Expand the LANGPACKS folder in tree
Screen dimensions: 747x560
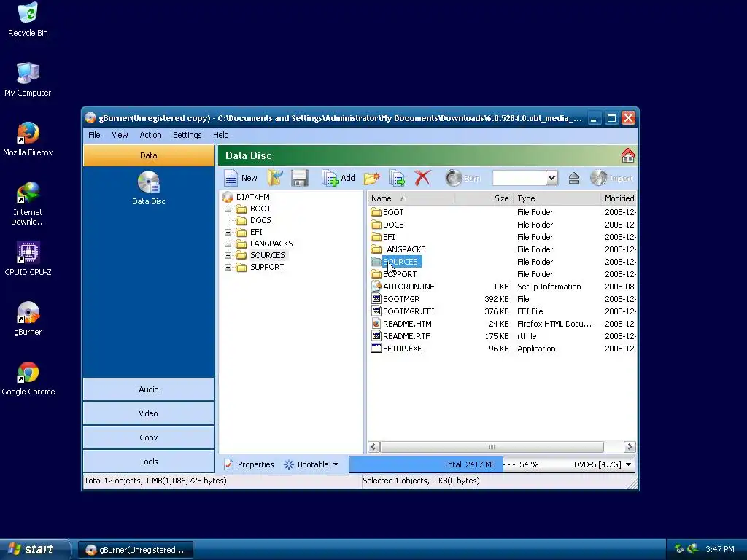click(228, 244)
